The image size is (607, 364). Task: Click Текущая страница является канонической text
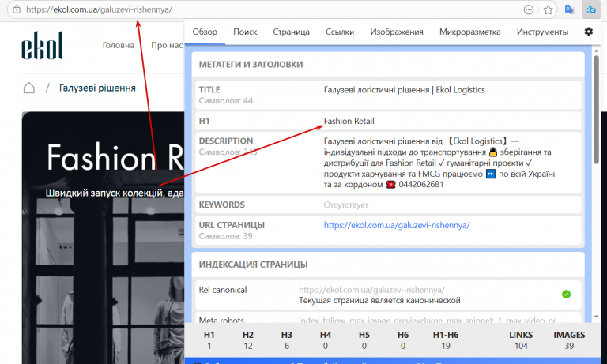[x=379, y=301]
